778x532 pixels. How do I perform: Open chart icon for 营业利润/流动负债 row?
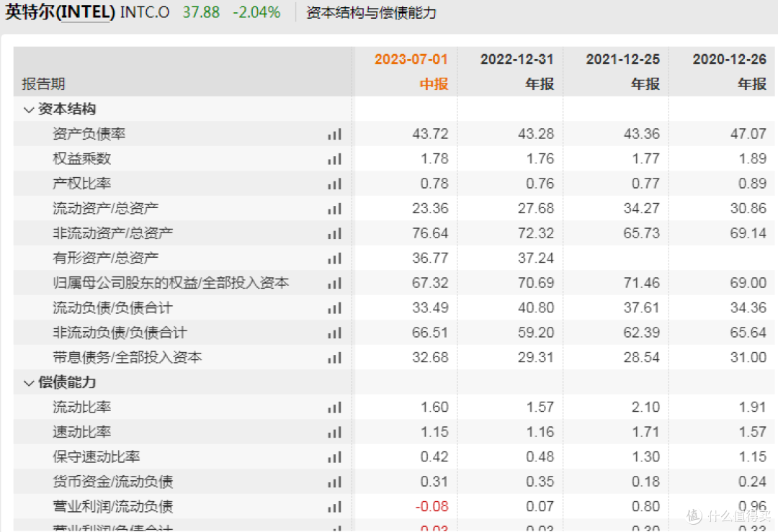334,507
